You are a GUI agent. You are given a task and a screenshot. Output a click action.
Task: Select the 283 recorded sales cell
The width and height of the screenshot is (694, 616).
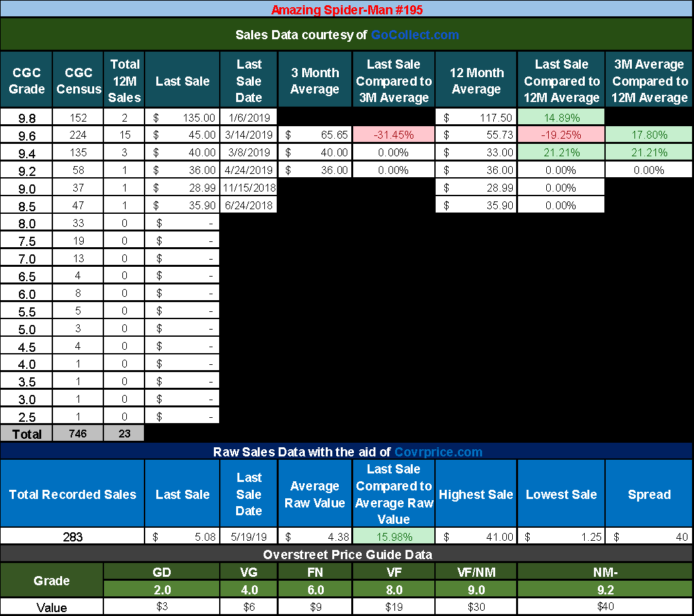(73, 536)
